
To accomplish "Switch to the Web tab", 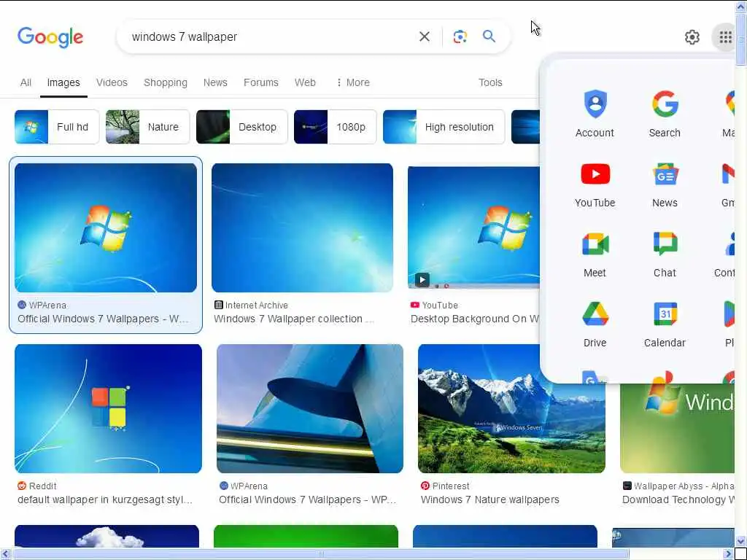I will coord(305,82).
